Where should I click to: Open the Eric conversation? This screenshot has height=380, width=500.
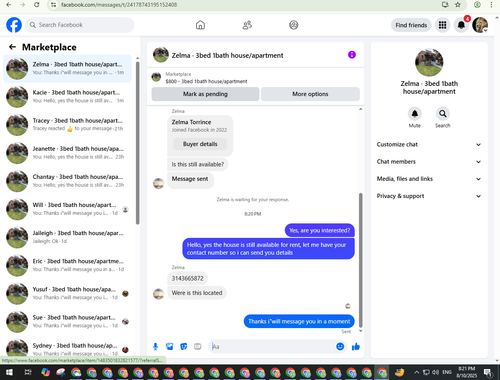tap(68, 265)
